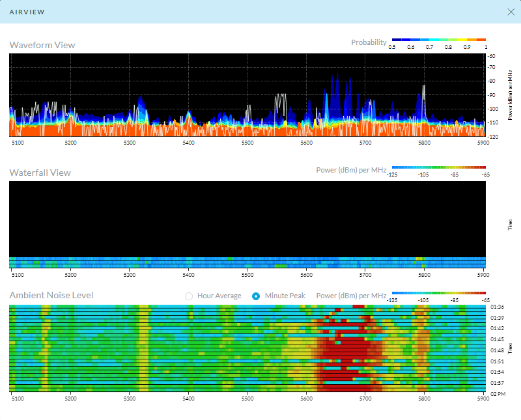The width and height of the screenshot is (521, 420).
Task: Click 5800 on the Waterfall View frequency axis
Action: click(424, 275)
